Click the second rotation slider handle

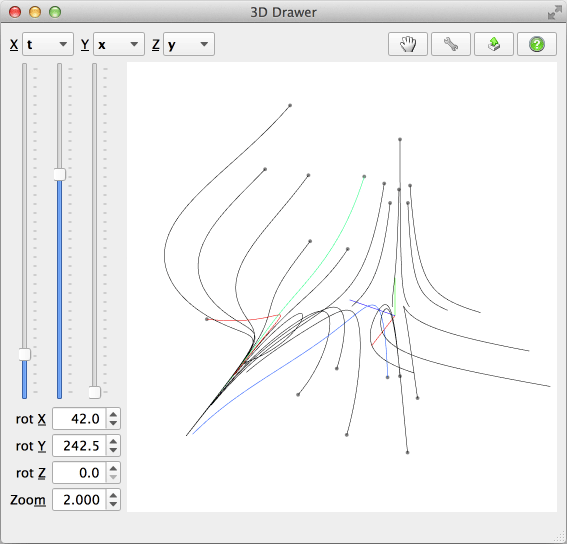click(x=60, y=174)
